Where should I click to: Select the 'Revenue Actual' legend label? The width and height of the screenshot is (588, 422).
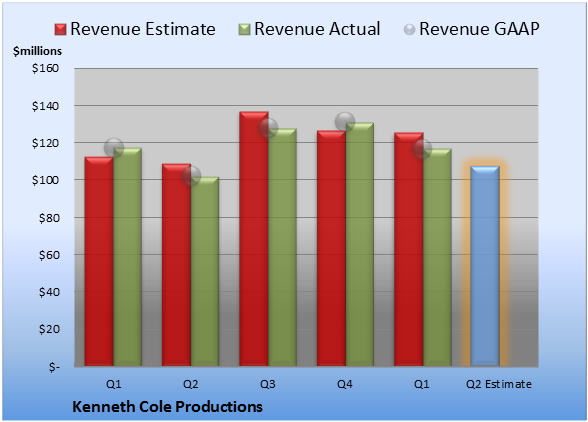pyautogui.click(x=317, y=29)
